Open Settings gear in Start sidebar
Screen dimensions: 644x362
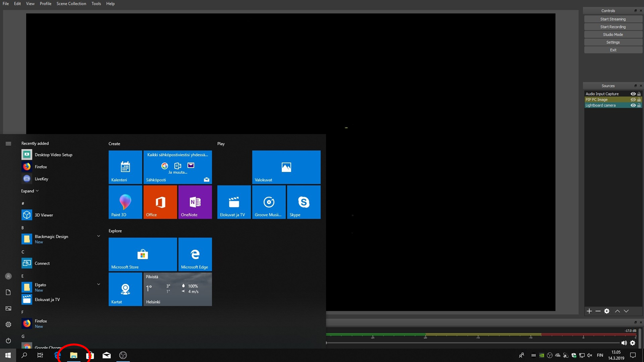(8, 324)
